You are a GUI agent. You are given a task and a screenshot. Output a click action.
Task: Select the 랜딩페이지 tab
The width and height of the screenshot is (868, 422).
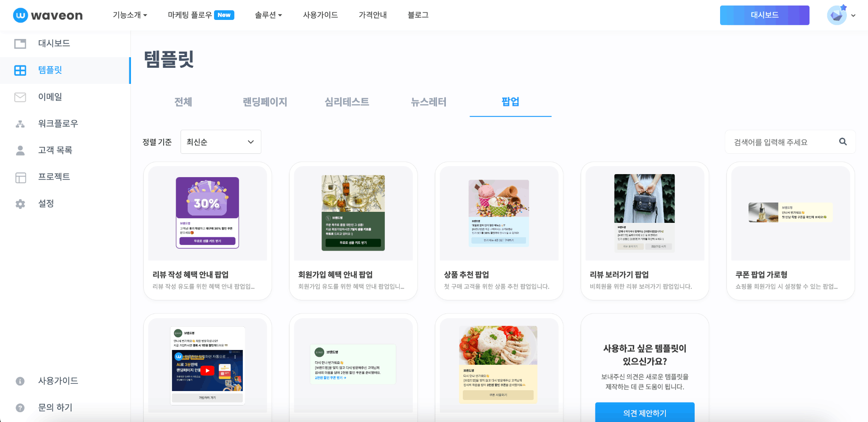click(x=264, y=102)
